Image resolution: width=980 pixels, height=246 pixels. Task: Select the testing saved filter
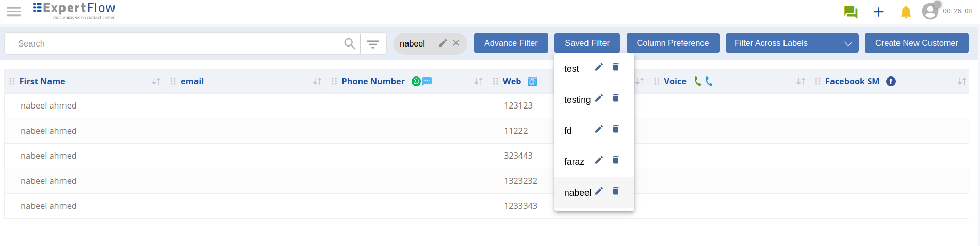pos(577,100)
